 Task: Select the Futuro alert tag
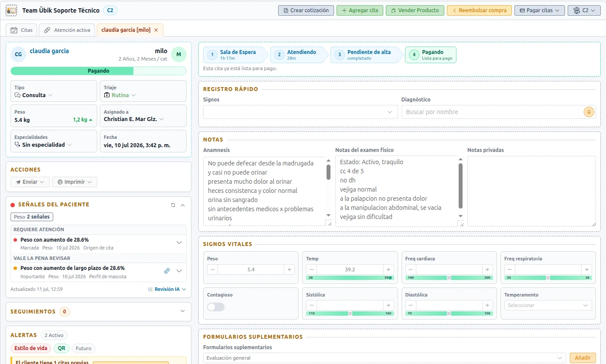point(84,348)
